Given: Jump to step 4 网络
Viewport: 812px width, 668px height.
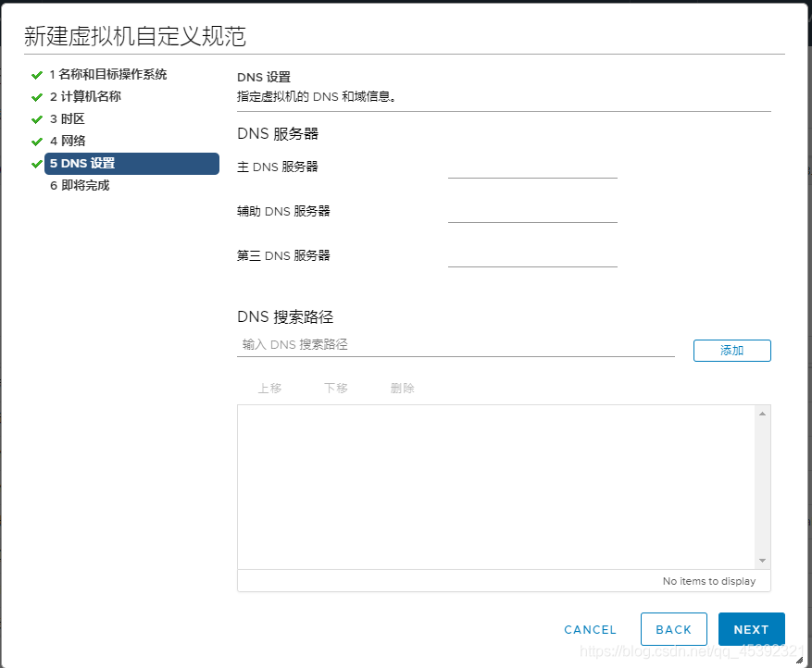Looking at the screenshot, I should 68,141.
